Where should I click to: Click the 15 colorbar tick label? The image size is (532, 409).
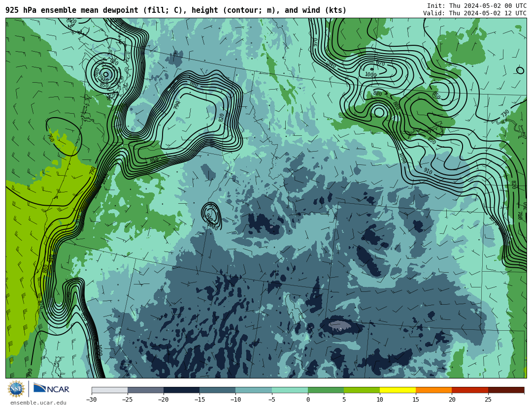tap(416, 400)
